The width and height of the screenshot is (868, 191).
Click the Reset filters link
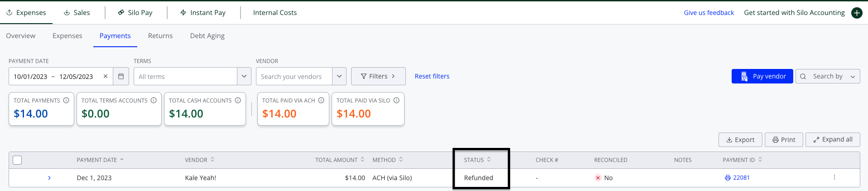click(x=432, y=76)
